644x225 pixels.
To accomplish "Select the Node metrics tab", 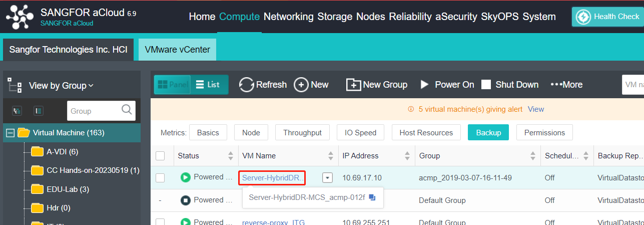I will point(251,132).
